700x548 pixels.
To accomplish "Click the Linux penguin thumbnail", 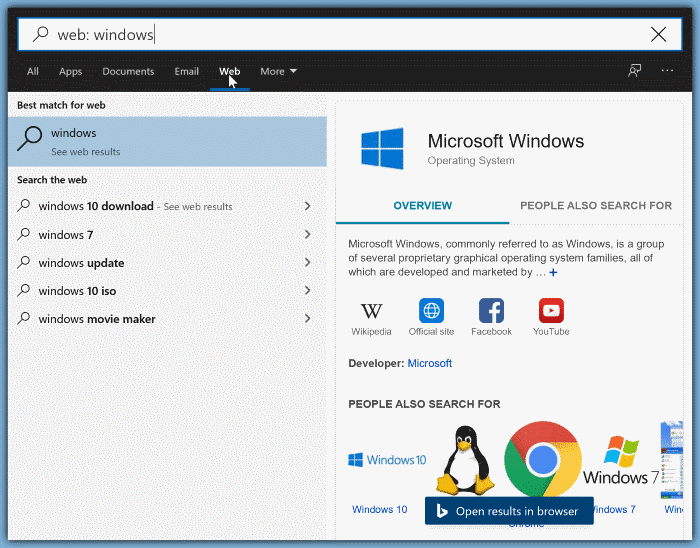I will tap(466, 460).
